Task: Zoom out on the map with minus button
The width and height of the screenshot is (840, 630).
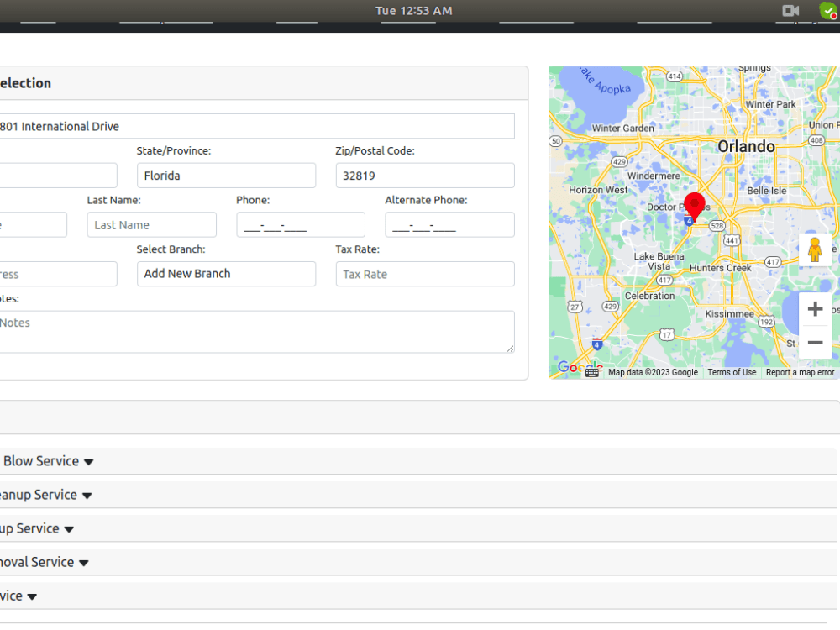Action: click(x=815, y=343)
